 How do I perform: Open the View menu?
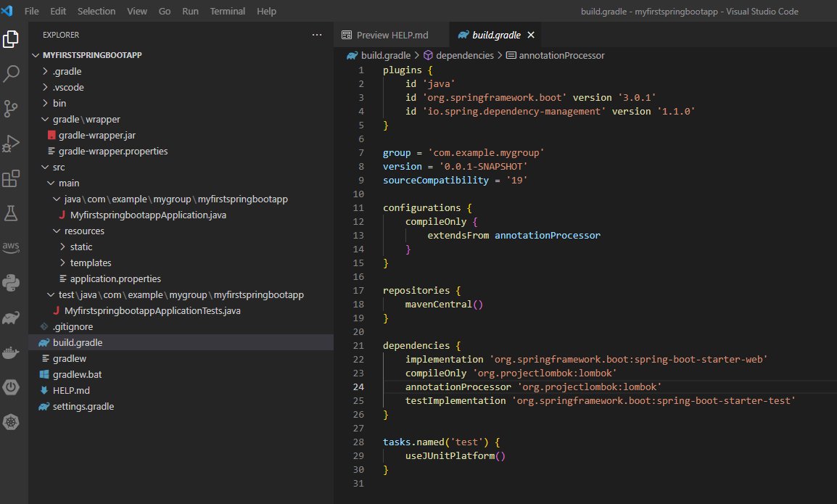(x=136, y=11)
